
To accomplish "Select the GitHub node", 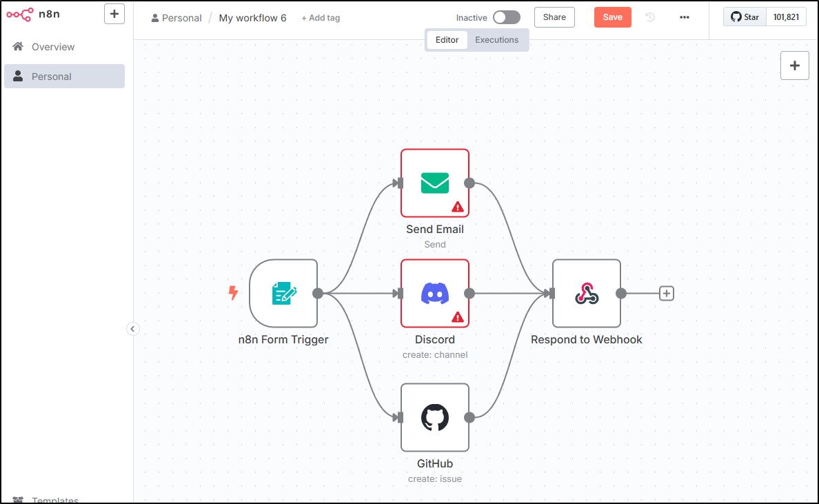I will 435,417.
